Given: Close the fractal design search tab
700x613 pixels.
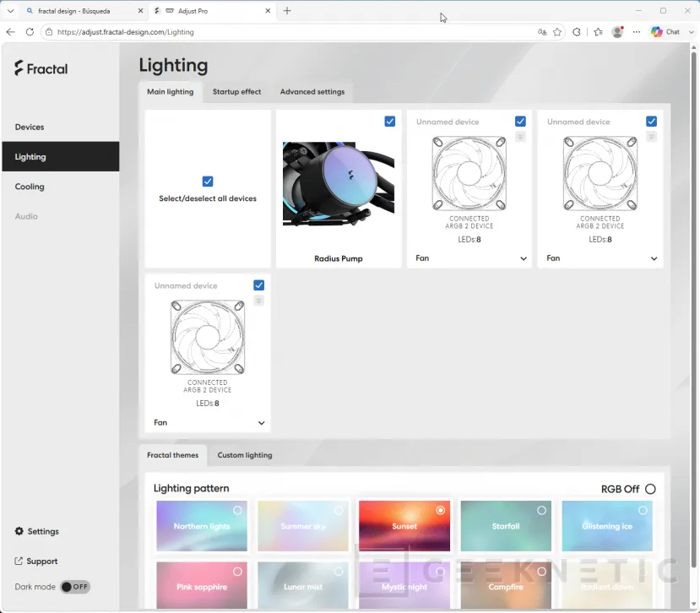Looking at the screenshot, I should (141, 11).
